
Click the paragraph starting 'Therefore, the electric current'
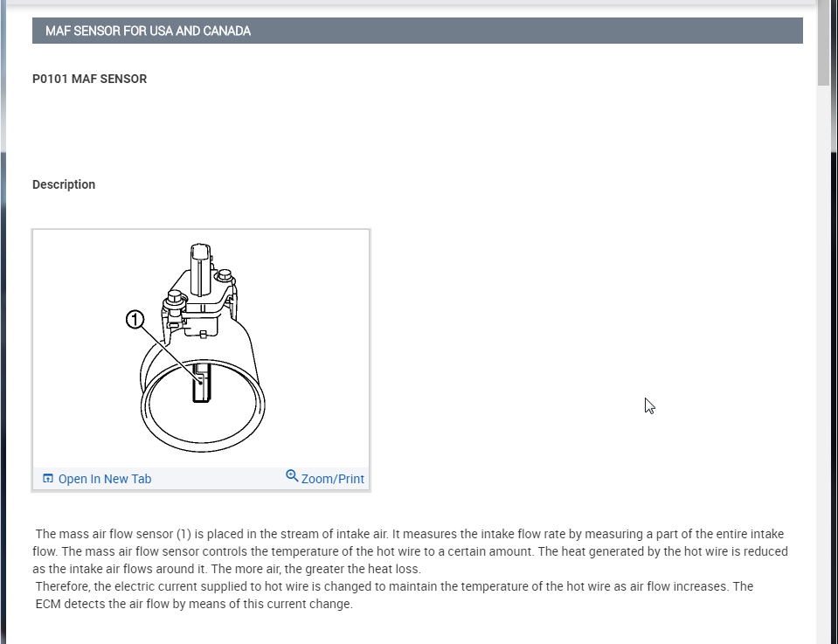pyautogui.click(x=394, y=595)
